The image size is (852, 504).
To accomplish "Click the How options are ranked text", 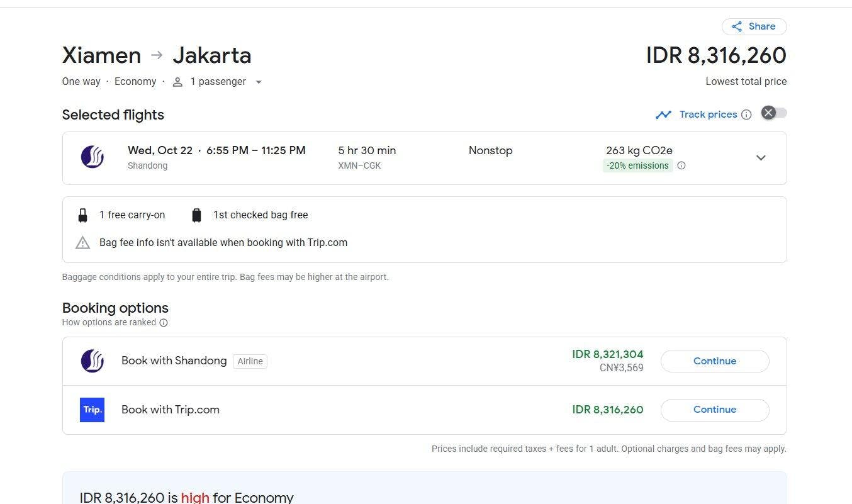I will pos(109,322).
